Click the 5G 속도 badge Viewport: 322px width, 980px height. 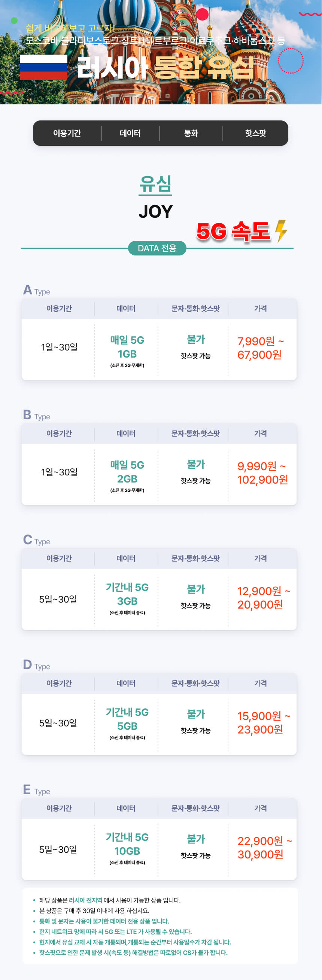(233, 231)
